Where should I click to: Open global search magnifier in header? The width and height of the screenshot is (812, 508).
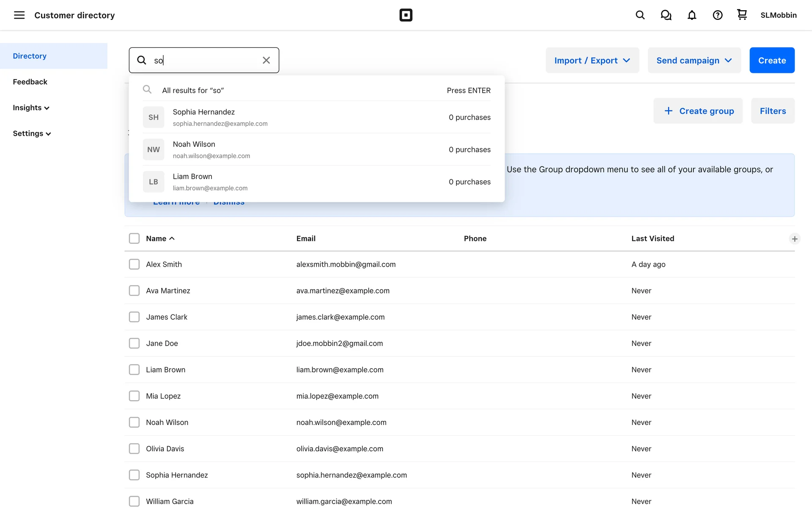(x=640, y=15)
